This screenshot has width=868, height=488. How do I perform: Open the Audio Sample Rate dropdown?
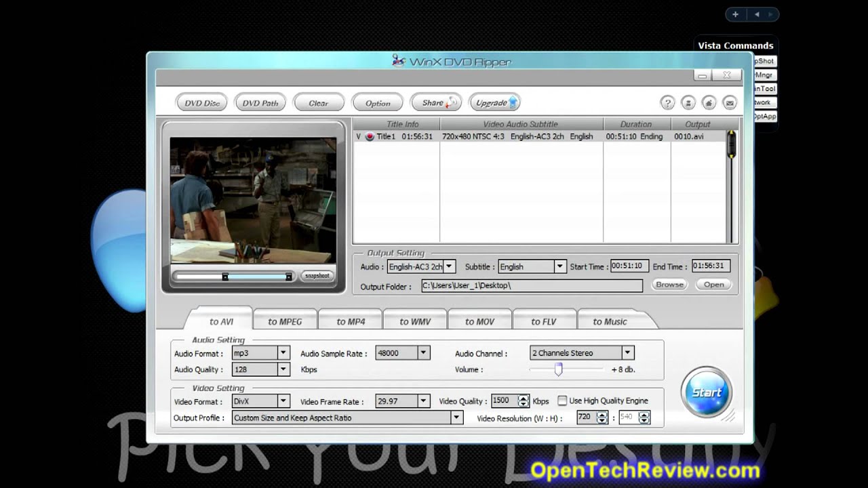(x=423, y=353)
